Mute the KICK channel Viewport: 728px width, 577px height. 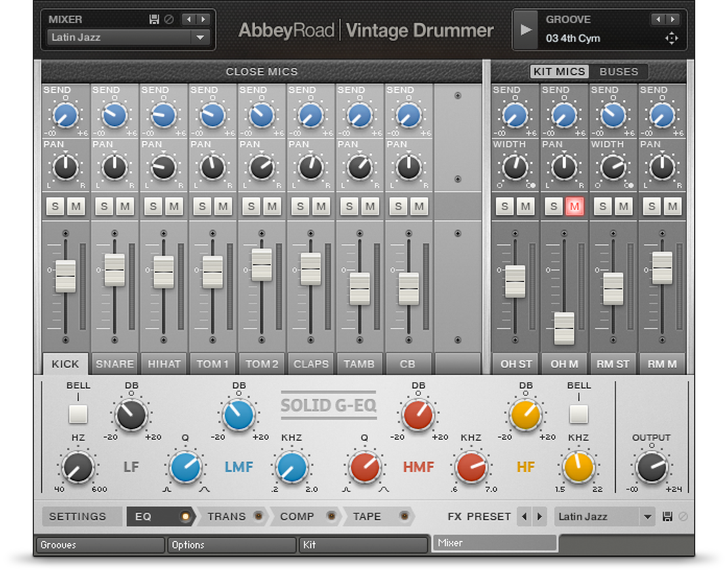[75, 206]
